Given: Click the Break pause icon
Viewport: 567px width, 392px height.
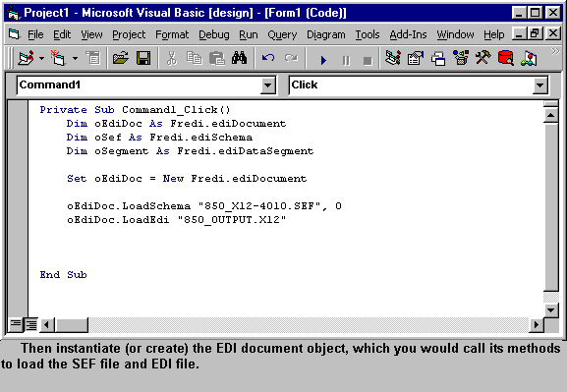Looking at the screenshot, I should (346, 60).
